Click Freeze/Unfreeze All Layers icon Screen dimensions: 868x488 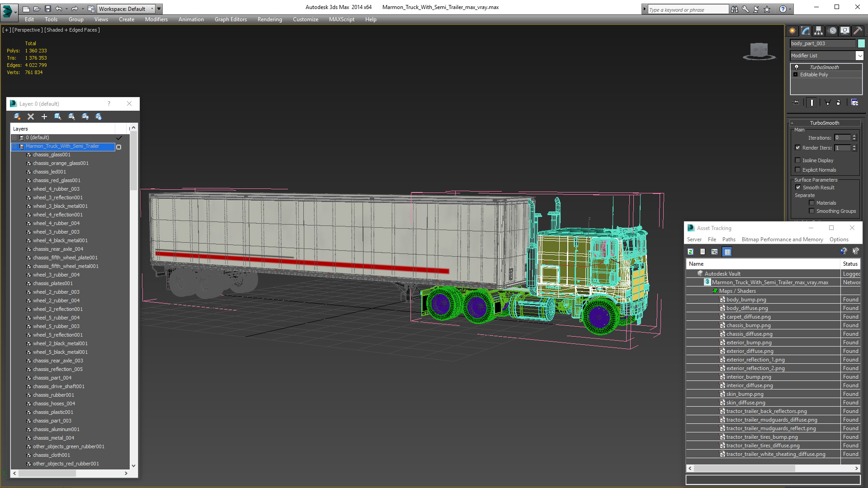click(99, 117)
